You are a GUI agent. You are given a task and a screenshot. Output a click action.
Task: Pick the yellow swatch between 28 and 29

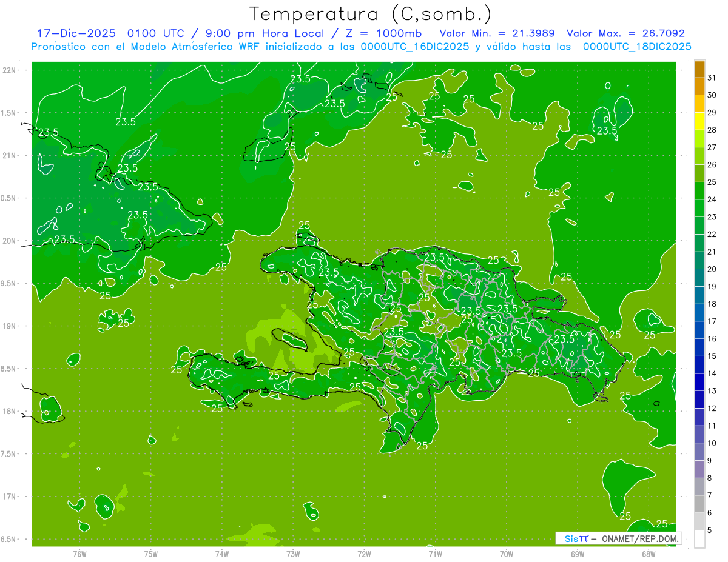[x=699, y=122]
